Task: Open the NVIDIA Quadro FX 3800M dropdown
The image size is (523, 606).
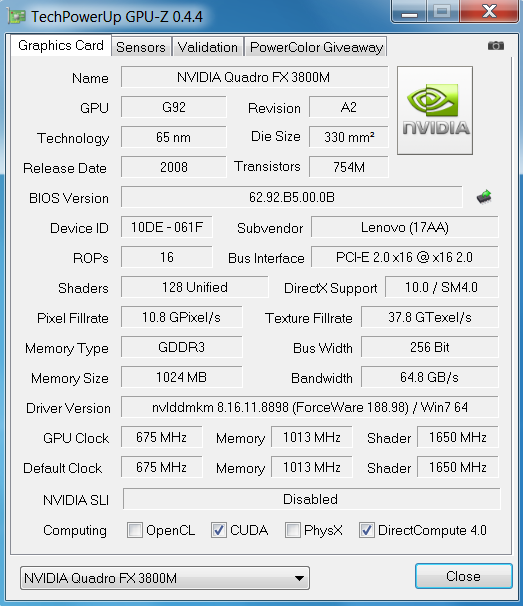Action: click(165, 578)
